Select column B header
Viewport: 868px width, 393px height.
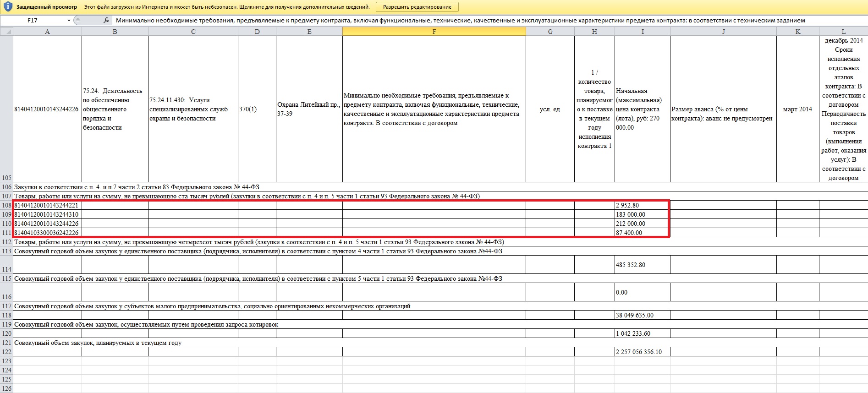(115, 32)
